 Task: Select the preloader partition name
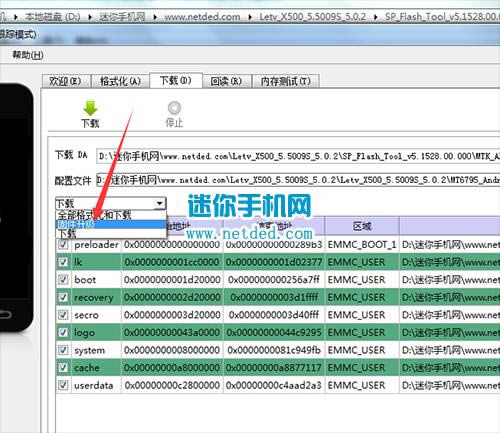point(96,245)
